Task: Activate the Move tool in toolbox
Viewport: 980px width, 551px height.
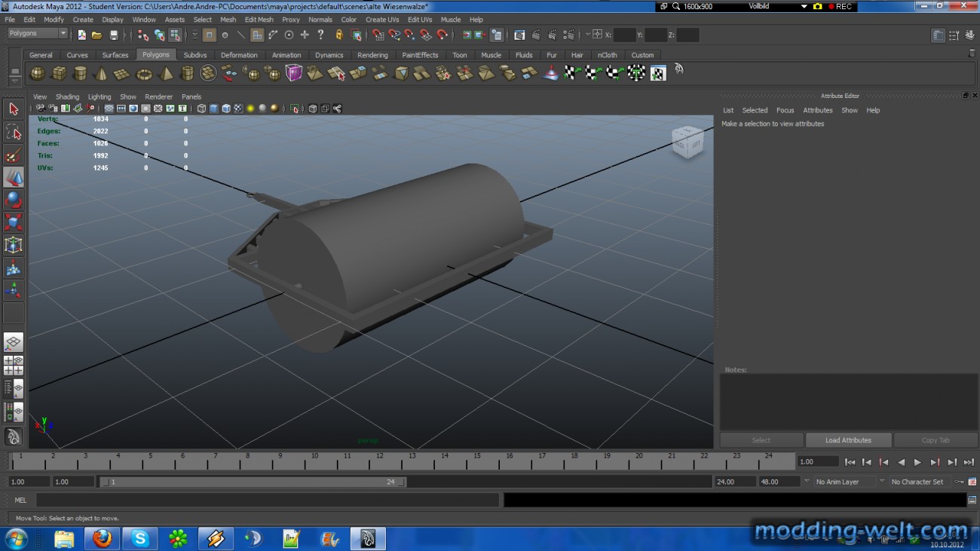Action: [x=14, y=177]
